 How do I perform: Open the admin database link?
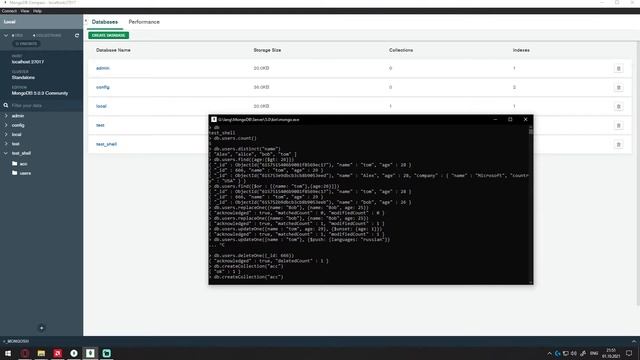pyautogui.click(x=102, y=68)
